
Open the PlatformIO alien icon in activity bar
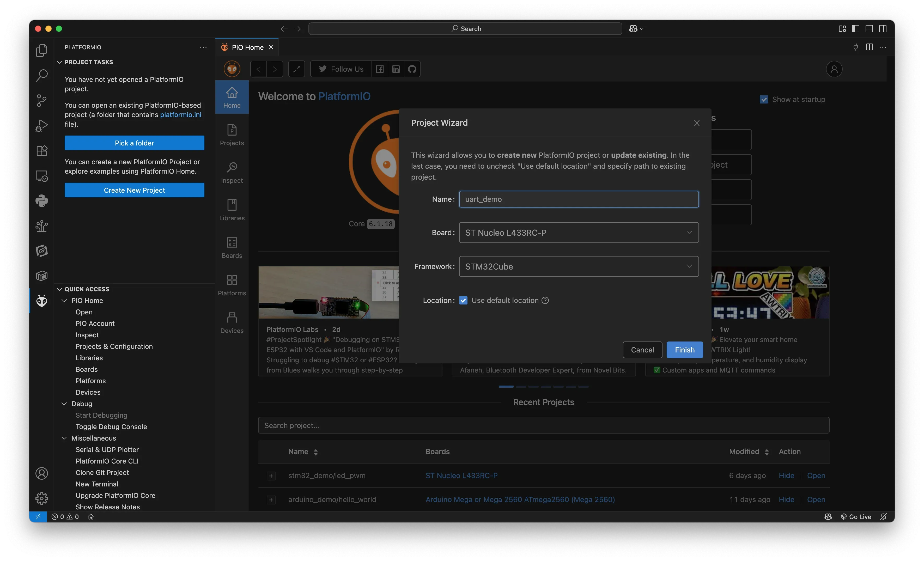(41, 300)
